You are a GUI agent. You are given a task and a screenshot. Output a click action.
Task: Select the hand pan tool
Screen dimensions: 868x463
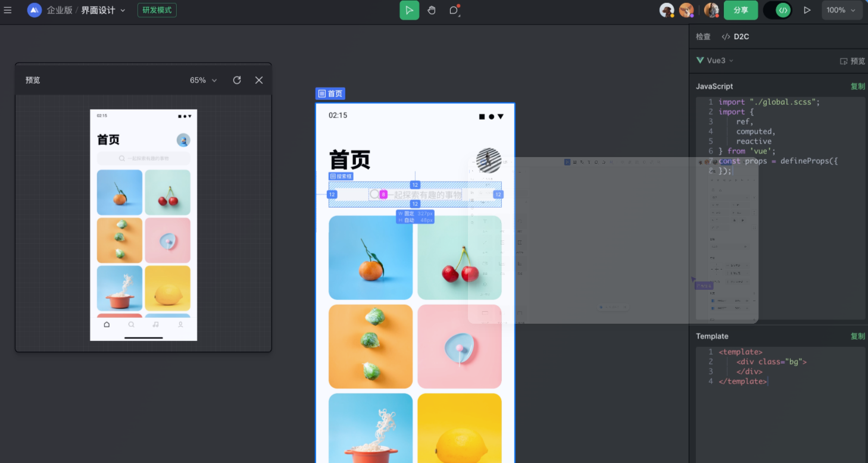tap(432, 10)
